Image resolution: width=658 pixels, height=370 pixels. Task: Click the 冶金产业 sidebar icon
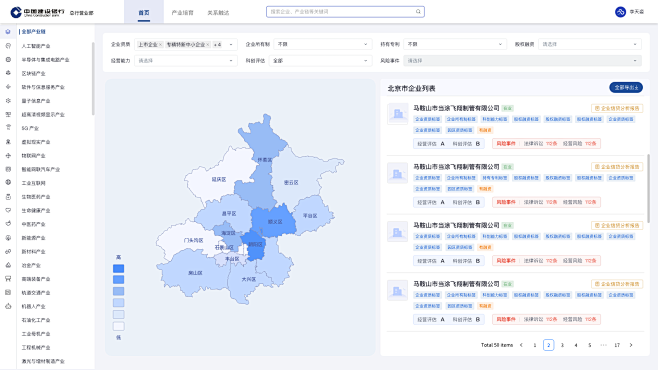pyautogui.click(x=8, y=265)
